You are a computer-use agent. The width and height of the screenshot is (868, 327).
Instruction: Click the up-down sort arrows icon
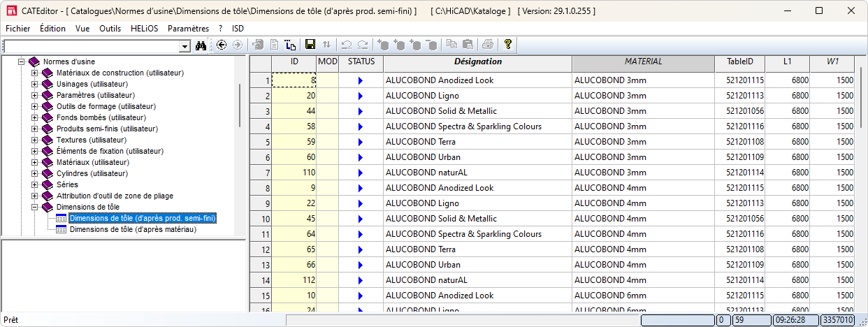pos(326,45)
